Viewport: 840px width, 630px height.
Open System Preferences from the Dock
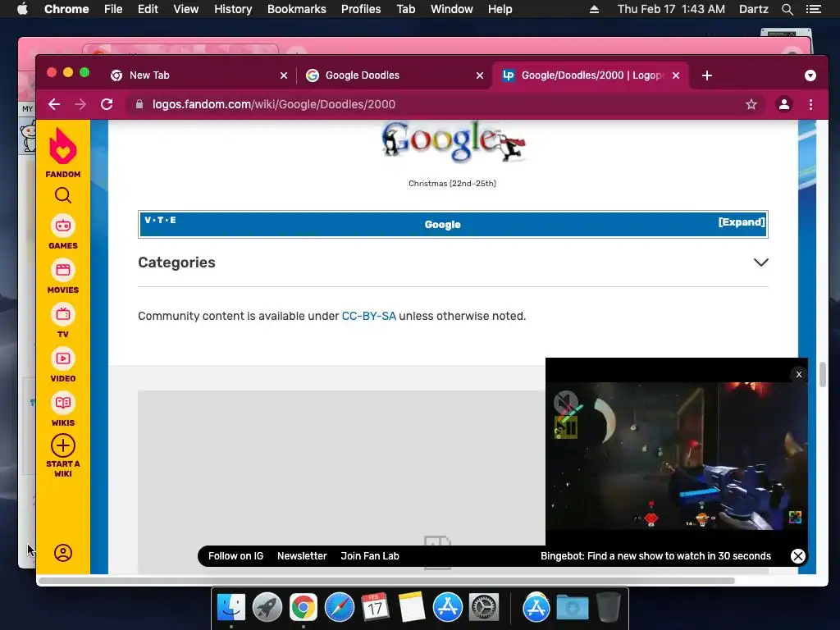484,608
